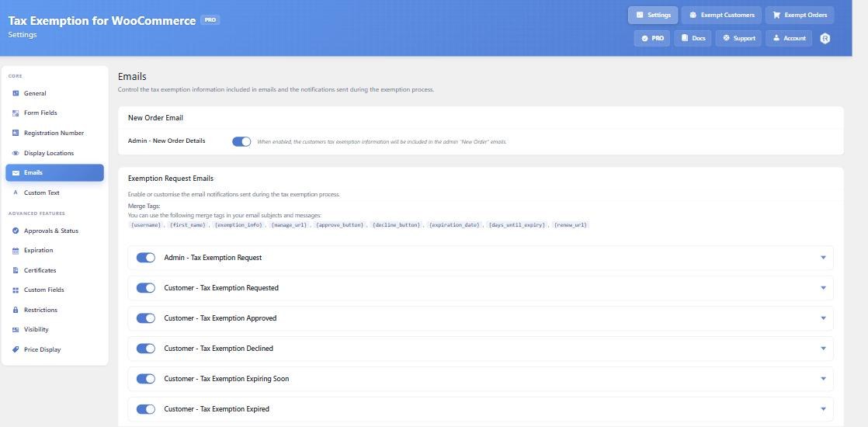The height and width of the screenshot is (427, 868).
Task: Click the Custom Text letter icon
Action: click(x=16, y=193)
